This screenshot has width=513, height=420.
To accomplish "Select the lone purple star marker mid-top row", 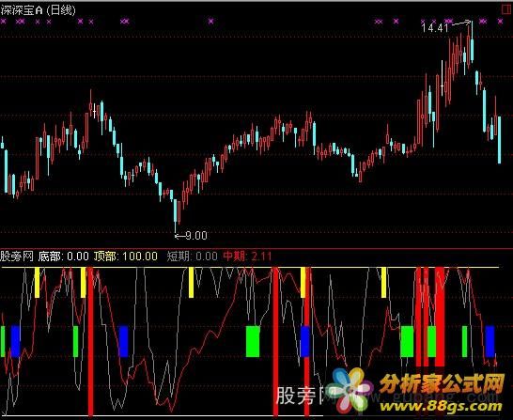I will tap(211, 22).
